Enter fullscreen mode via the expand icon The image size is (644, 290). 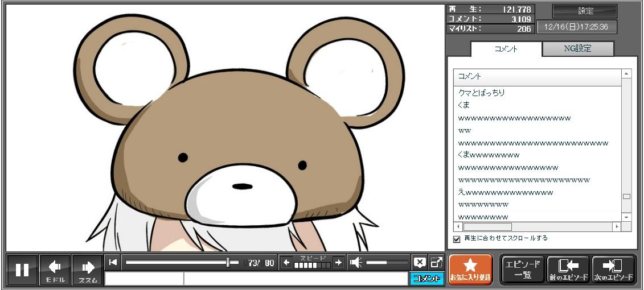pos(436,262)
